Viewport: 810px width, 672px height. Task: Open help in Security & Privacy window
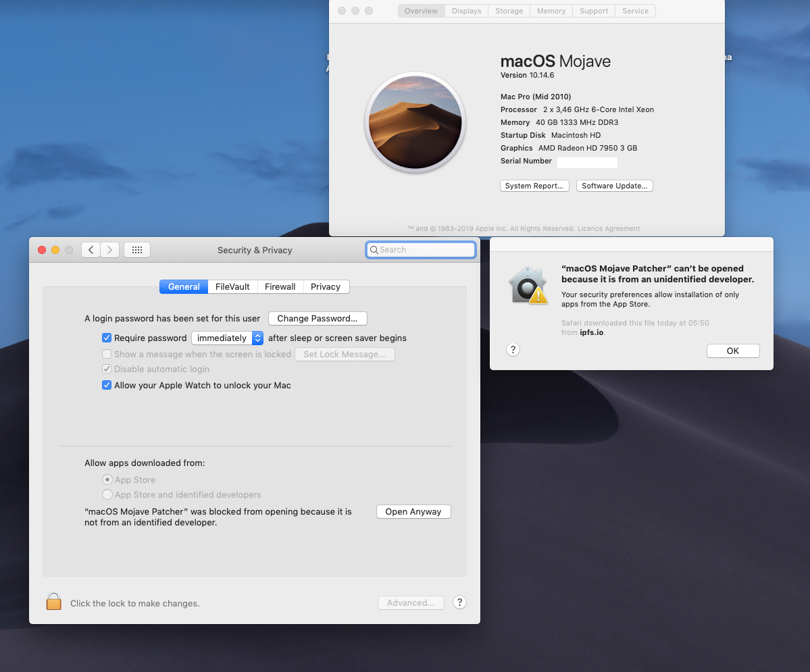460,602
